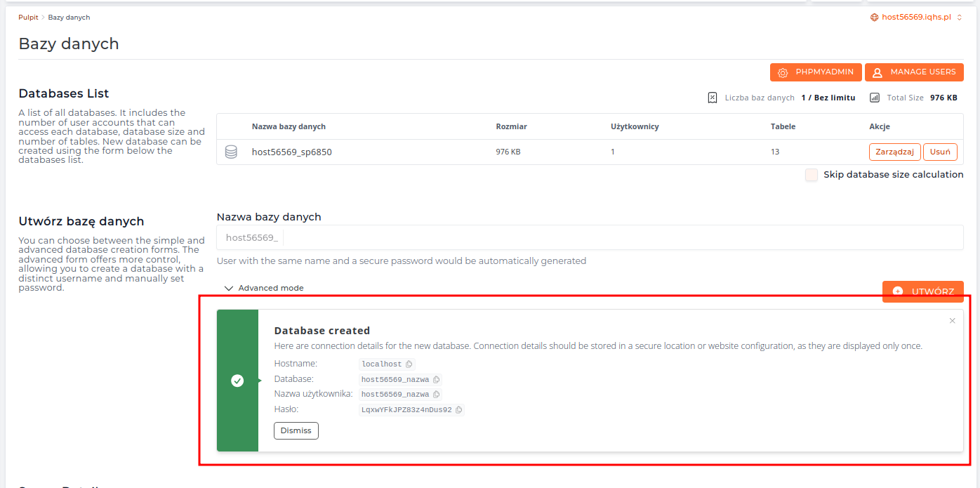Copy the Database name host56569_nazwa
The image size is (980, 488).
tap(436, 380)
